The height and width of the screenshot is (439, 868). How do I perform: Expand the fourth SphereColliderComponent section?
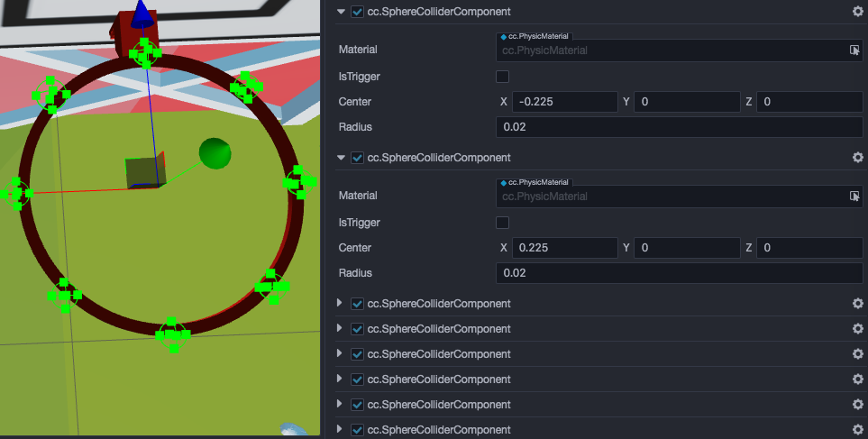[x=340, y=328]
